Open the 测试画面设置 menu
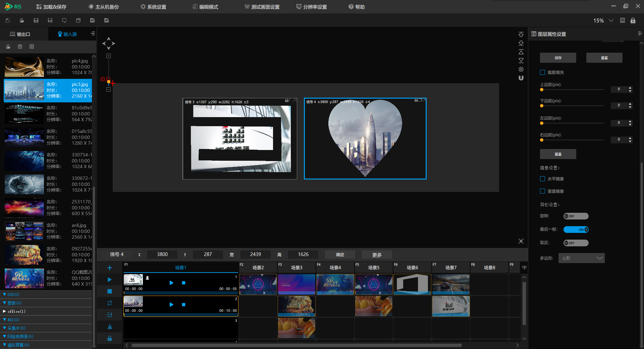 click(x=262, y=7)
